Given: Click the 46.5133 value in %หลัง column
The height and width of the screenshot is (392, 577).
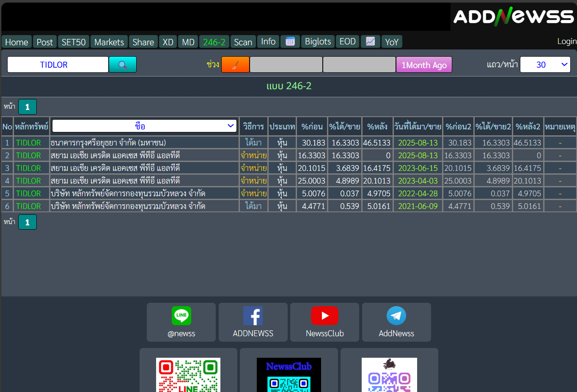Looking at the screenshot, I should [377, 143].
